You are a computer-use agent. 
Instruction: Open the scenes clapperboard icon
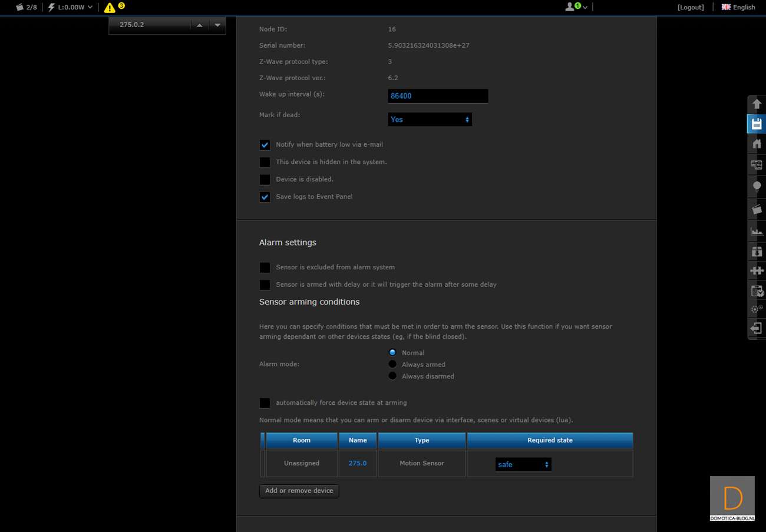click(x=757, y=209)
